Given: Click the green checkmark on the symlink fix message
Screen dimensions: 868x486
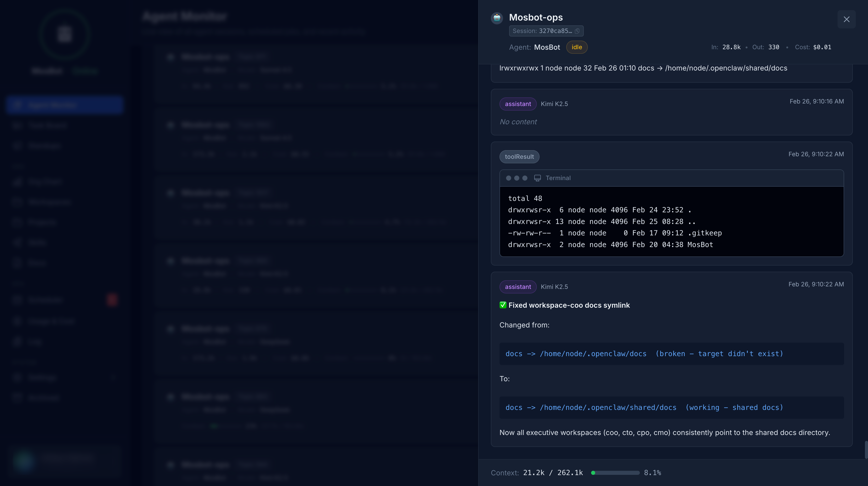Looking at the screenshot, I should (x=503, y=305).
